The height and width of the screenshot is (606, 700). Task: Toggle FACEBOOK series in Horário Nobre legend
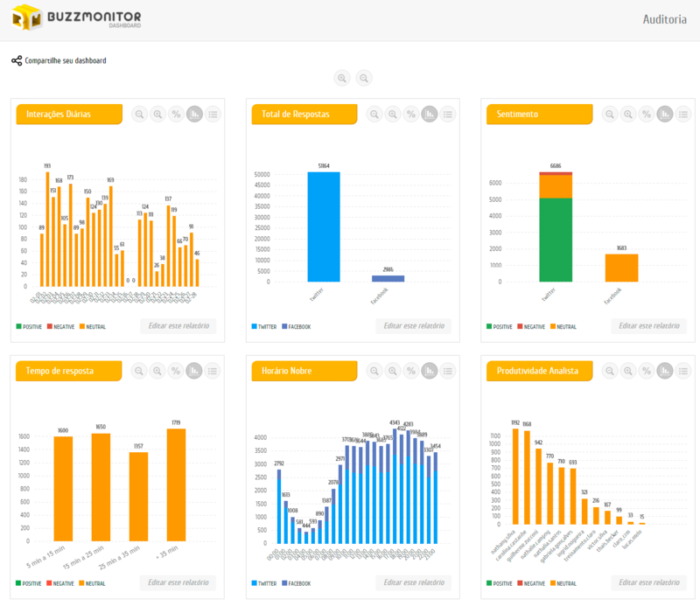tap(298, 582)
